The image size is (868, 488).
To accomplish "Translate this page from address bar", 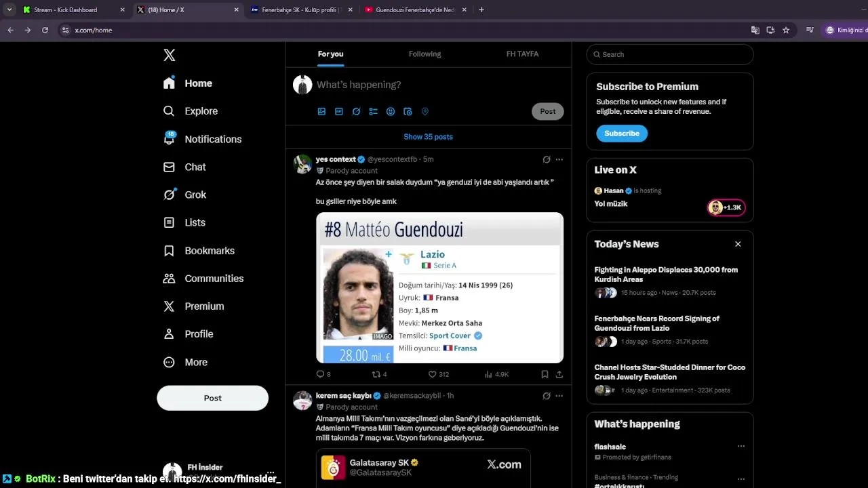I will [x=755, y=30].
